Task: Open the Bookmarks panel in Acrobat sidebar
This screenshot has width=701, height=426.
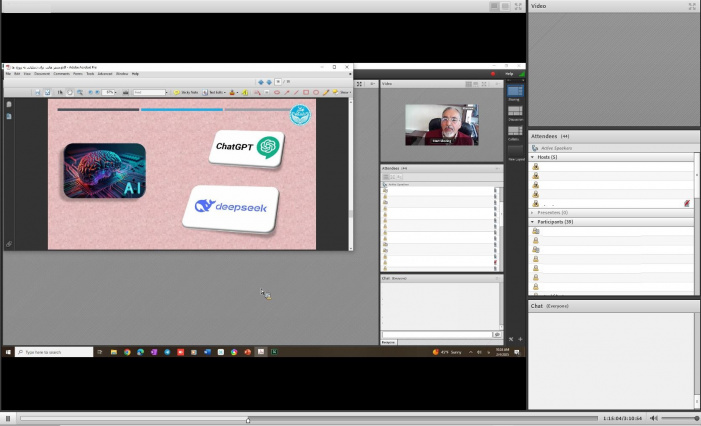Action: [x=9, y=116]
